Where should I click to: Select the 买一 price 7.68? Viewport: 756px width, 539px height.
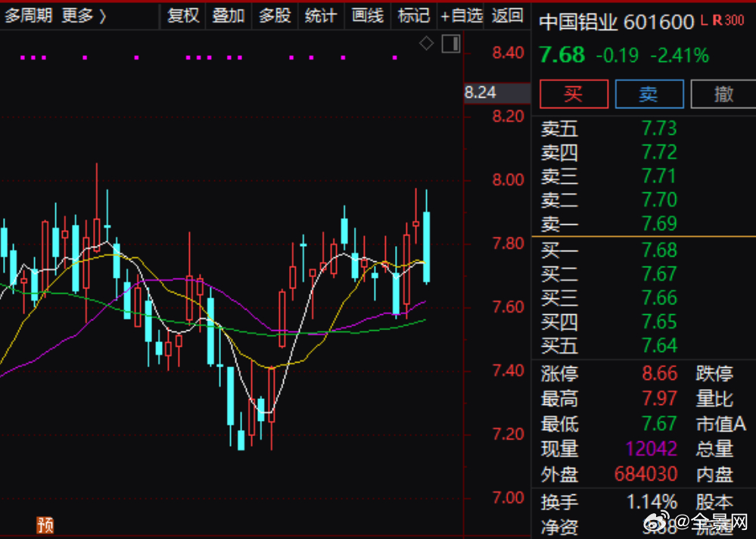coord(659,251)
